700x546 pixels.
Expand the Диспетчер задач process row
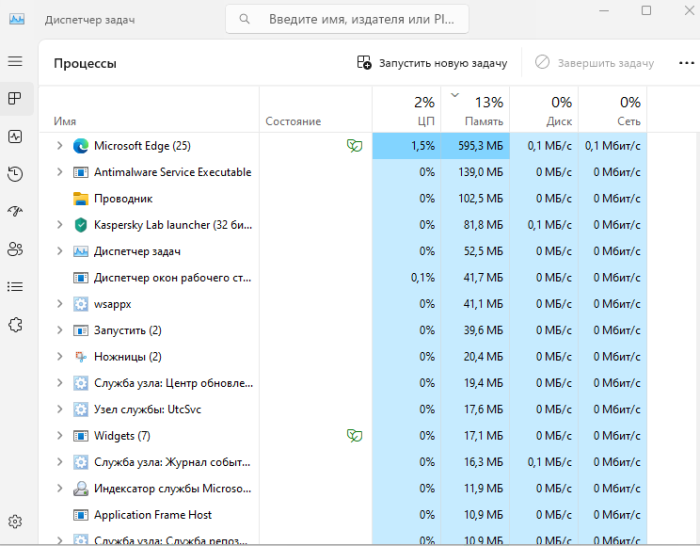[x=60, y=251]
